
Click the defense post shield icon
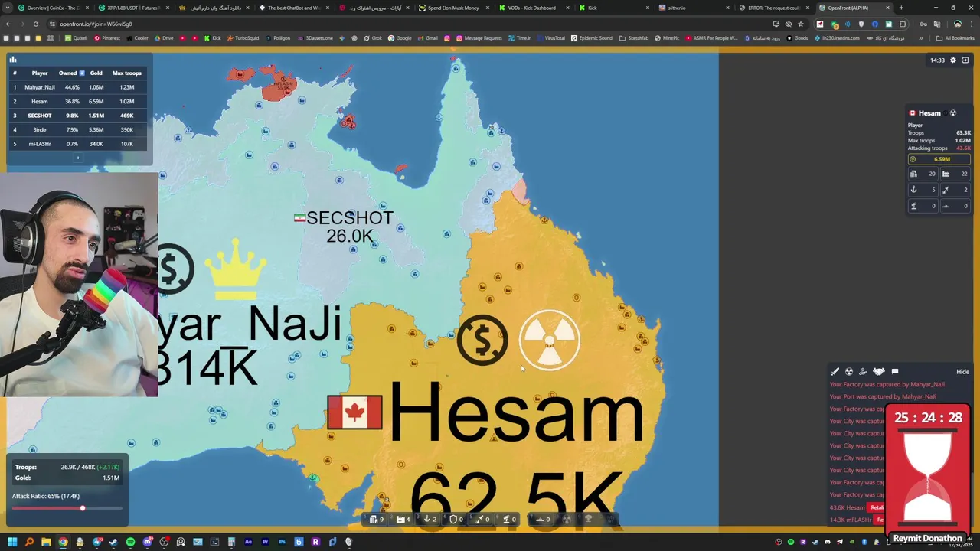[x=453, y=520]
